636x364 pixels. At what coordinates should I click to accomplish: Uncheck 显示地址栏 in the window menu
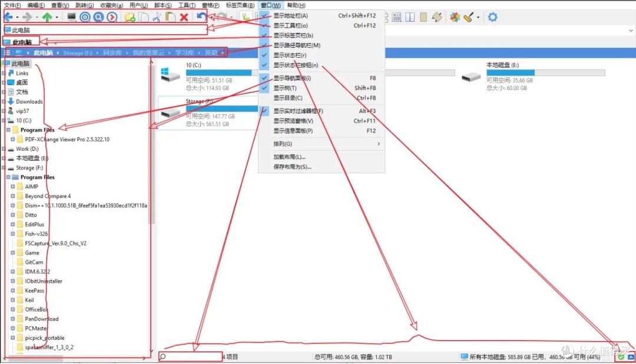290,16
